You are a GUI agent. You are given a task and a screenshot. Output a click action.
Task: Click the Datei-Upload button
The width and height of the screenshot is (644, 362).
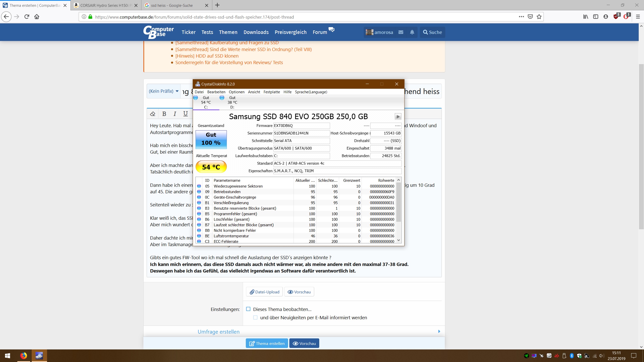click(264, 292)
